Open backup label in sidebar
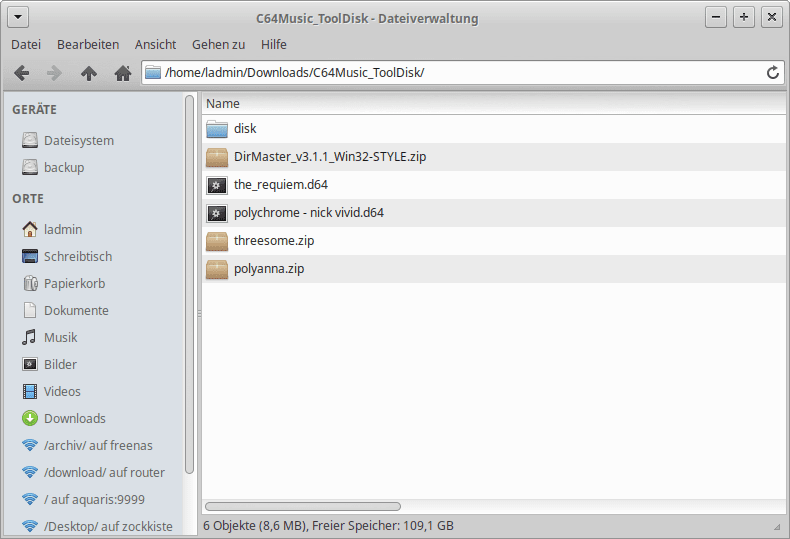The height and width of the screenshot is (539, 790). point(64,168)
